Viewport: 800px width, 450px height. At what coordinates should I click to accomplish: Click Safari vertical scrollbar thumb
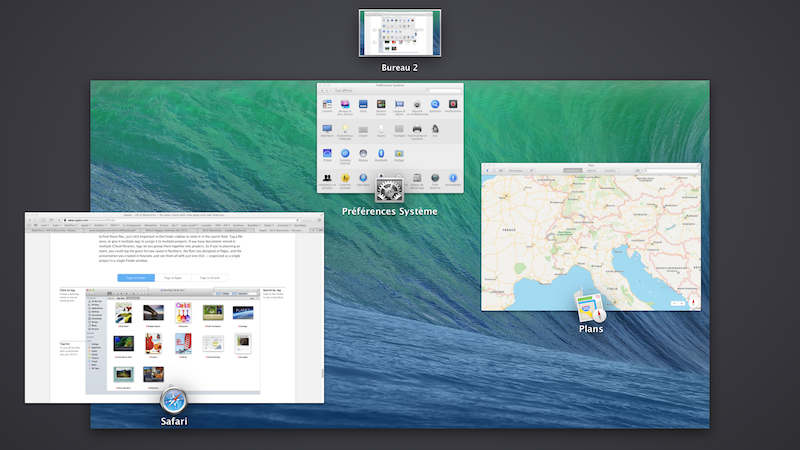coord(322,373)
